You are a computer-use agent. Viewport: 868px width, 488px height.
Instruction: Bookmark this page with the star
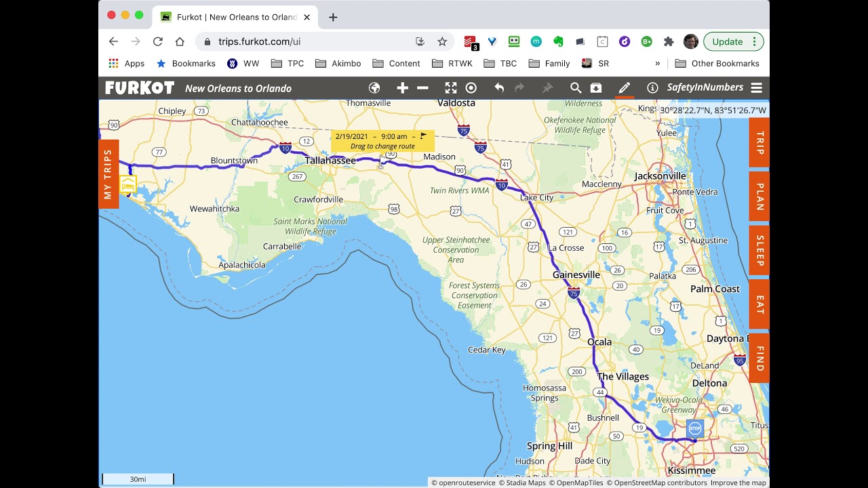tap(442, 41)
